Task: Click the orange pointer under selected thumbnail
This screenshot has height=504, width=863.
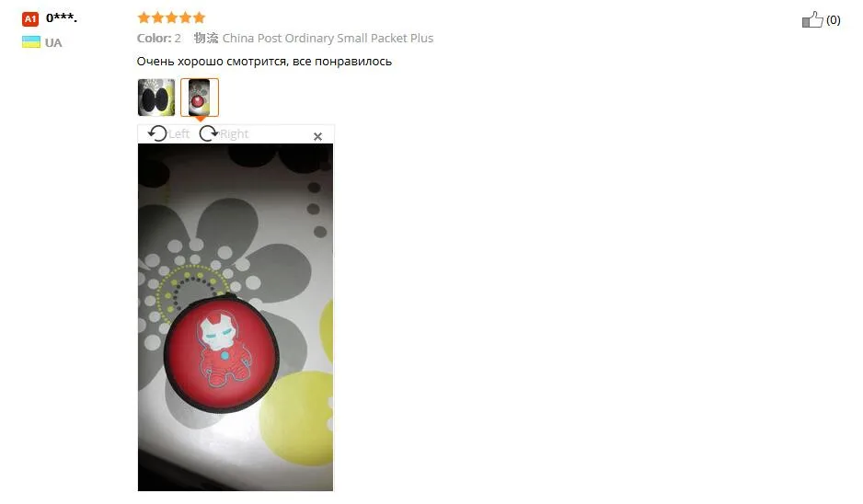Action: [x=201, y=119]
